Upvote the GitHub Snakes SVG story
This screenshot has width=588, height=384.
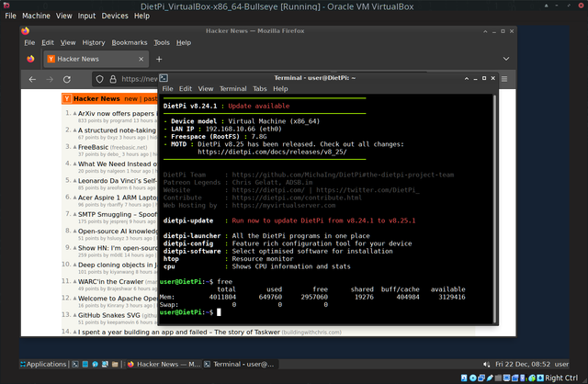74,315
